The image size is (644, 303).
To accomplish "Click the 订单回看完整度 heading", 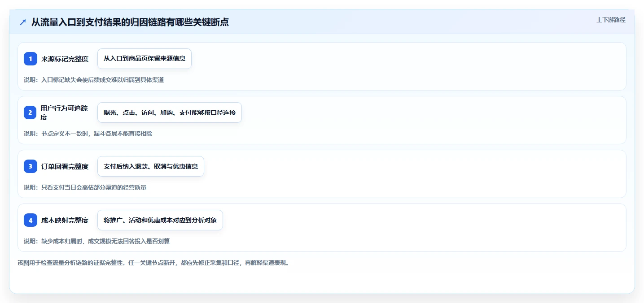I will (65, 166).
